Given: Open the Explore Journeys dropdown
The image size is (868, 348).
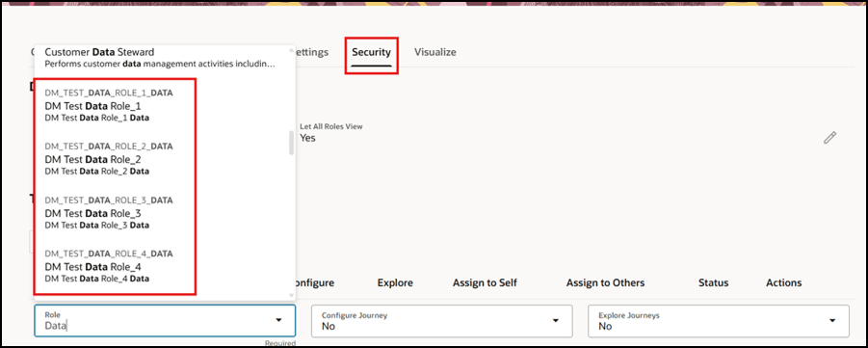Looking at the screenshot, I should 719,321.
